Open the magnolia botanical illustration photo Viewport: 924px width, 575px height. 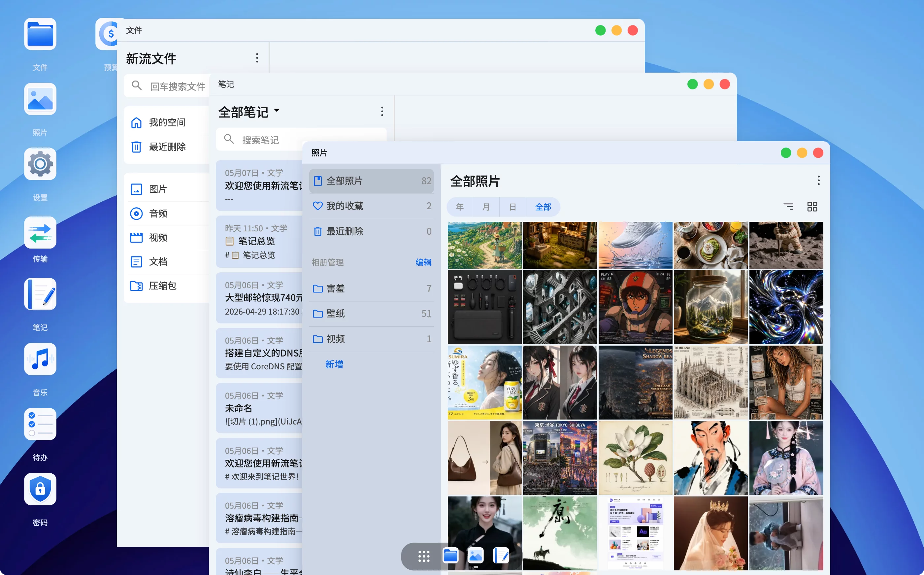tap(635, 458)
